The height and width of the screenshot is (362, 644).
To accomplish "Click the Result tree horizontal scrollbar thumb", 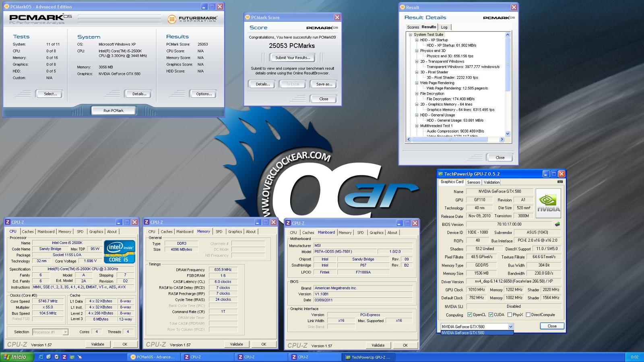I will pyautogui.click(x=450, y=139).
